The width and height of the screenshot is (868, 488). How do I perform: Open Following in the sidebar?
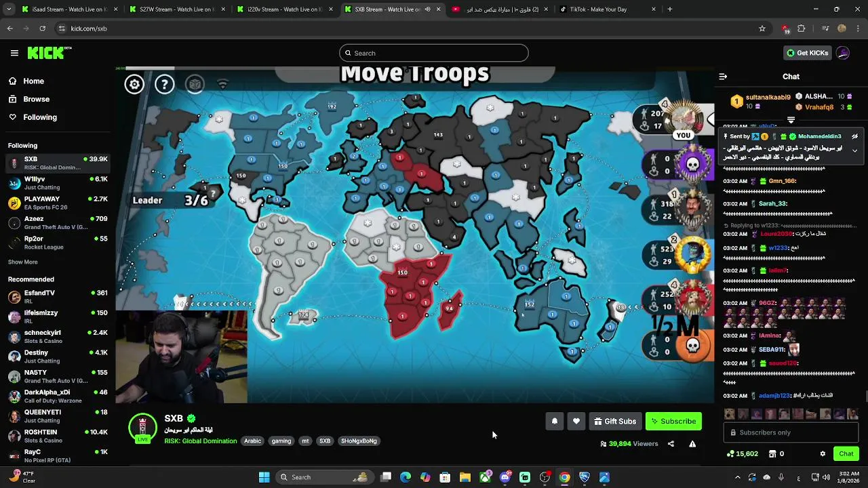tap(40, 117)
